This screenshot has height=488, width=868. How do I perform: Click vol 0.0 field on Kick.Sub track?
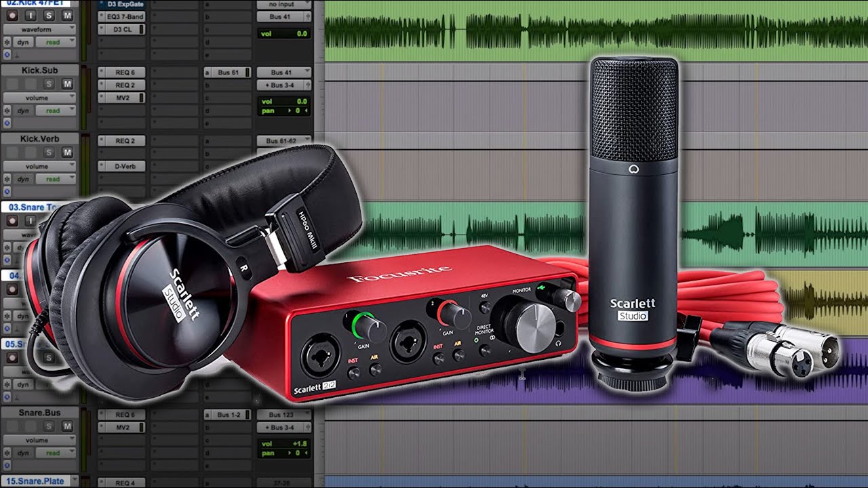tap(284, 102)
